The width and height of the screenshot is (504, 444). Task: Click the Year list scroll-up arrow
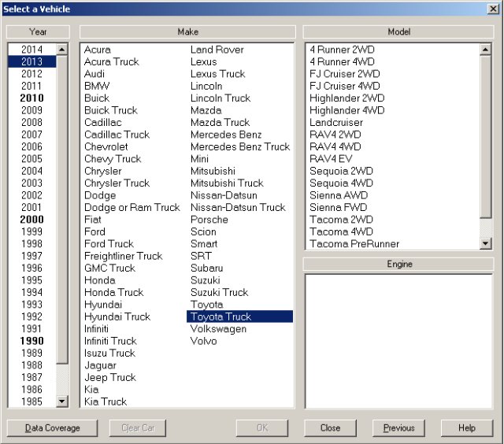tap(61, 49)
